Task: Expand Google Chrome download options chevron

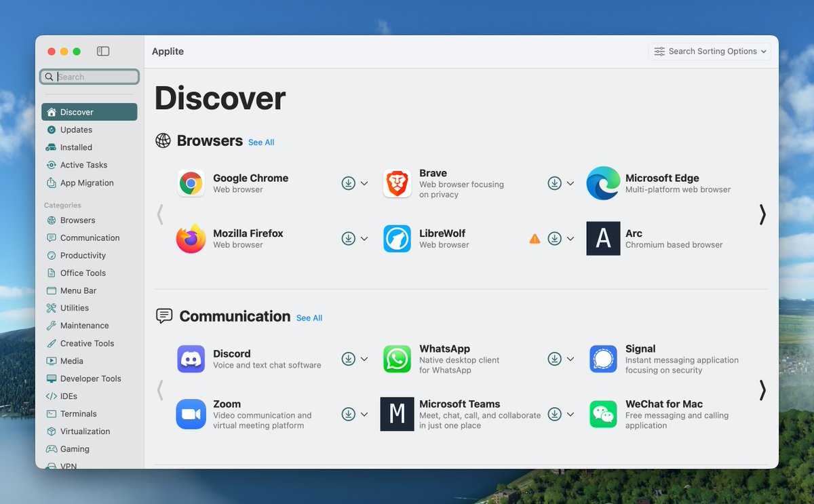Action: [364, 183]
